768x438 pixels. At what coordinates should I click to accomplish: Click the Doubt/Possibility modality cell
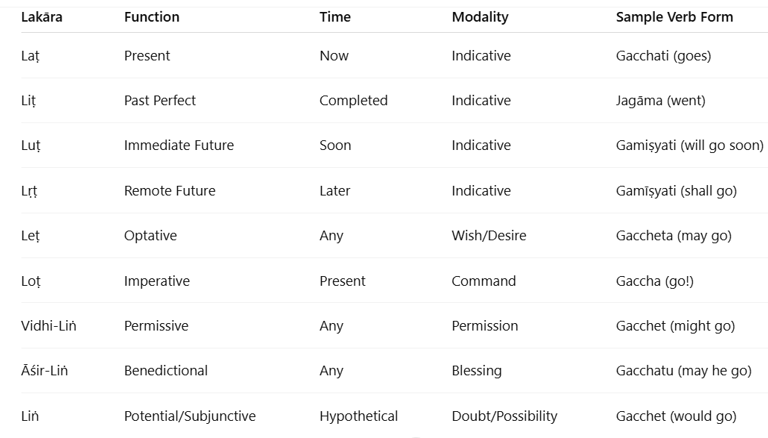pyautogui.click(x=504, y=416)
